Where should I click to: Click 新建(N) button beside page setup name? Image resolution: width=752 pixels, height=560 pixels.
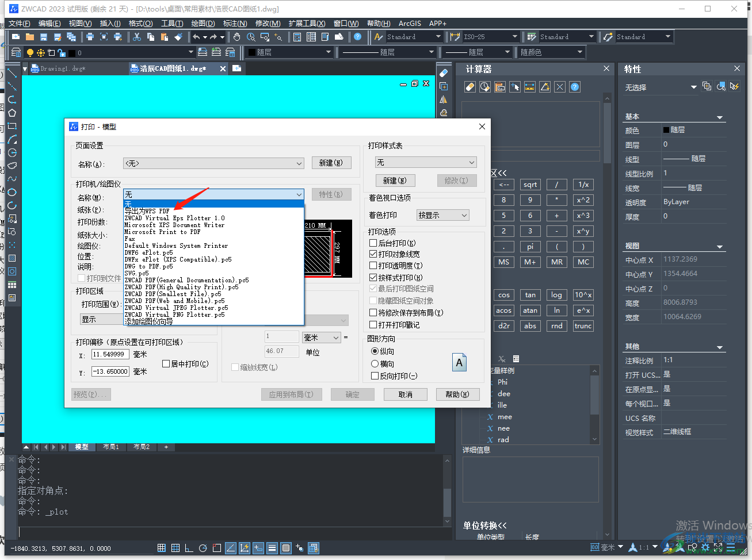click(x=331, y=163)
